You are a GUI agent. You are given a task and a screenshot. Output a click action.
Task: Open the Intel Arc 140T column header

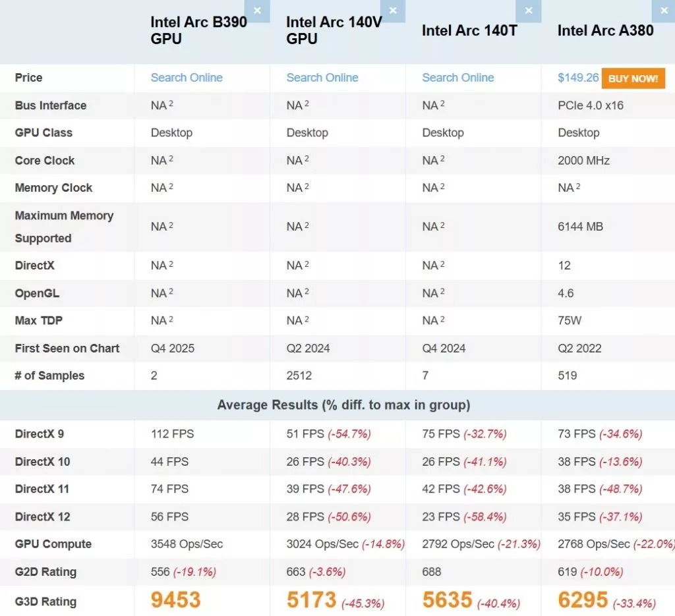[469, 30]
